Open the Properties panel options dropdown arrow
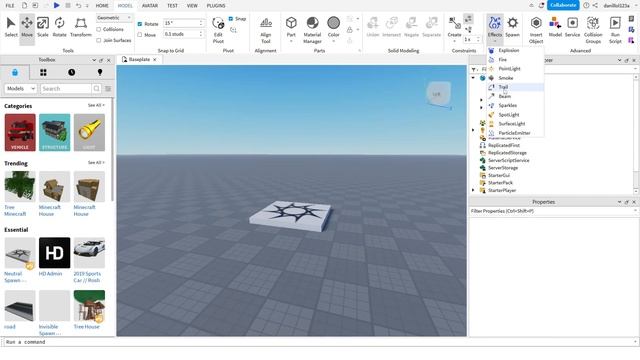 tap(619, 202)
